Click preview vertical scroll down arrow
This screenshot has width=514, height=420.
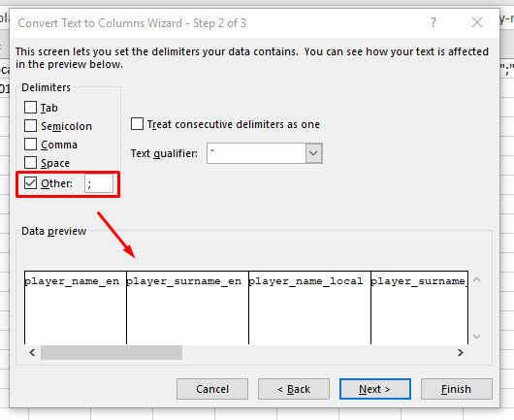(476, 337)
